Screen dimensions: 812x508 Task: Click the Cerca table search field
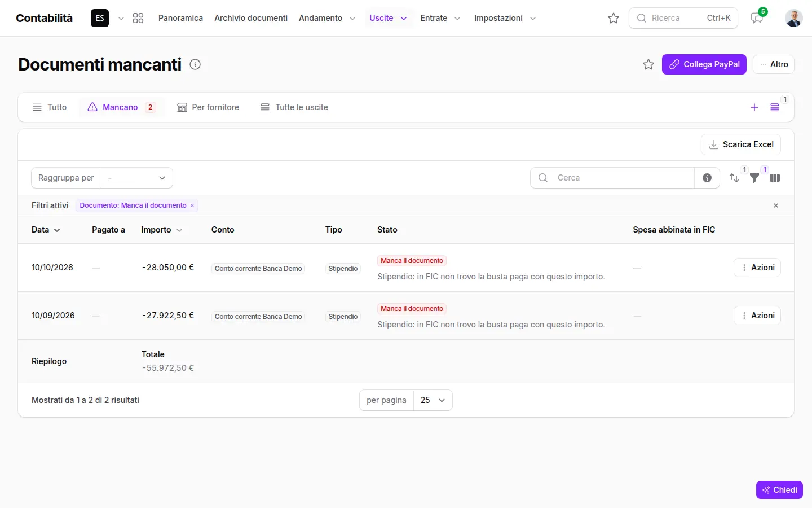pyautogui.click(x=612, y=178)
